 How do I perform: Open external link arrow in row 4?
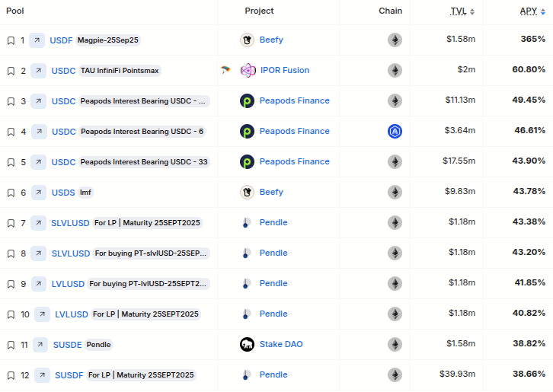[x=39, y=132]
